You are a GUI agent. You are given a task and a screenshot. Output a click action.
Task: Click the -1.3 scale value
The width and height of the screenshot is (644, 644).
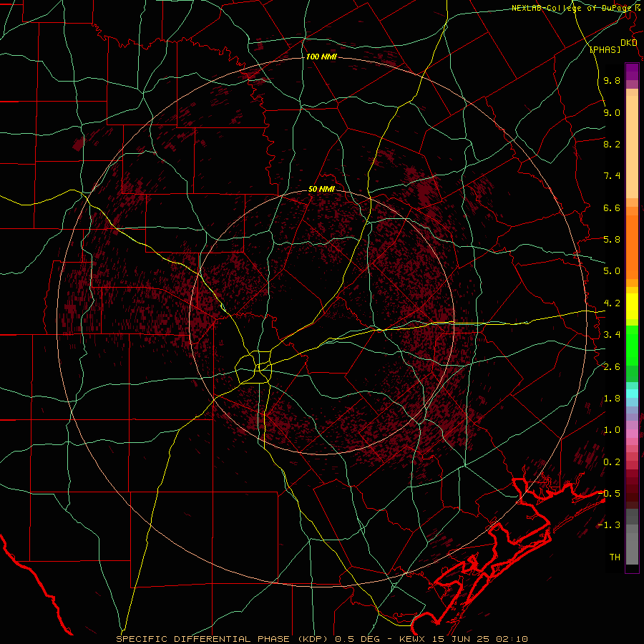coord(609,525)
